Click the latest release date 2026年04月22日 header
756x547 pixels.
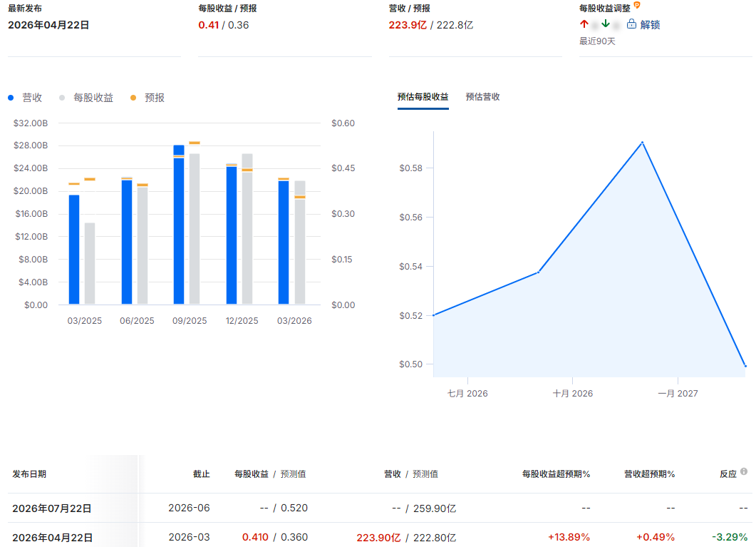pyautogui.click(x=48, y=25)
